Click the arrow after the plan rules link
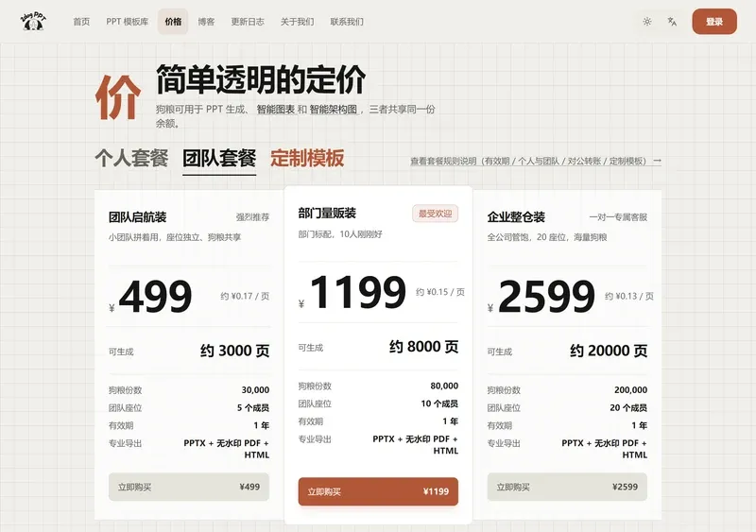The width and height of the screenshot is (756, 532). click(x=657, y=161)
